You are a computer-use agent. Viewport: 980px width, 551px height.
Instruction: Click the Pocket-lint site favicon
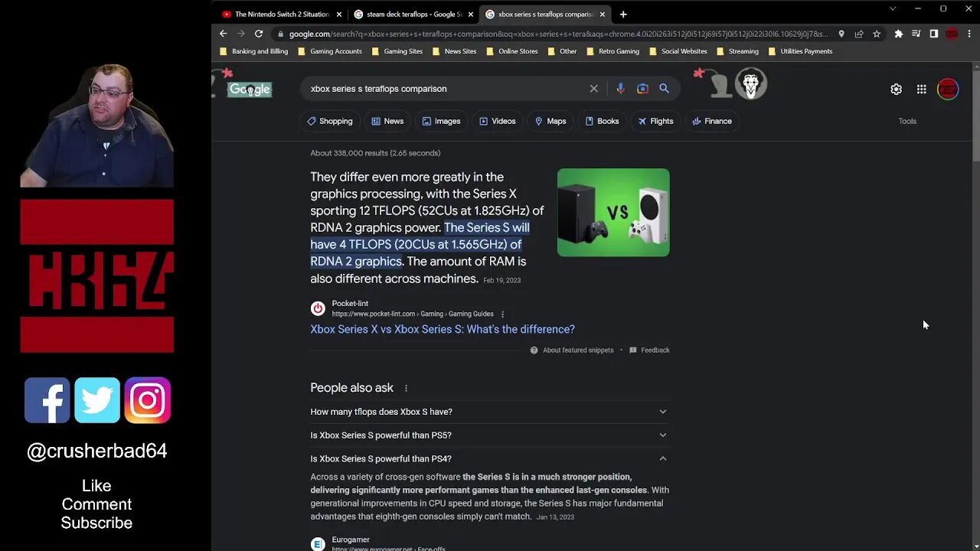pos(318,308)
